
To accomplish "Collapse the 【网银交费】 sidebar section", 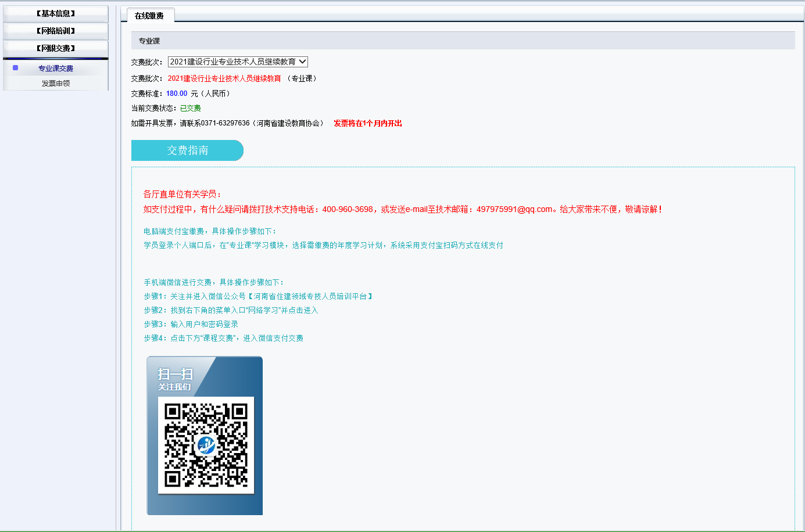I will tap(56, 49).
